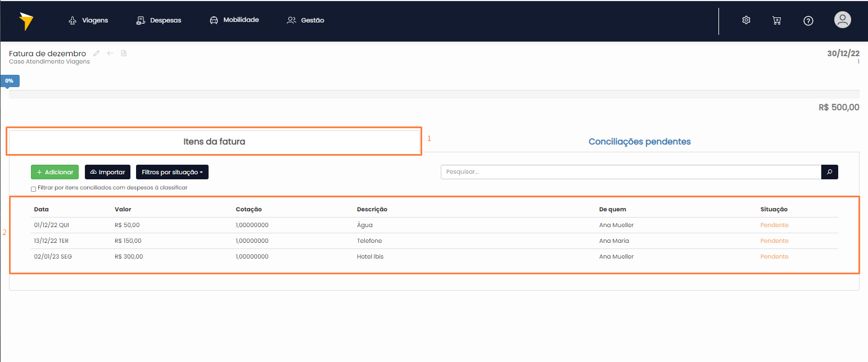Screen dimensions: 868x362
Task: Focus the Pesquisar search field
Action: coord(631,172)
